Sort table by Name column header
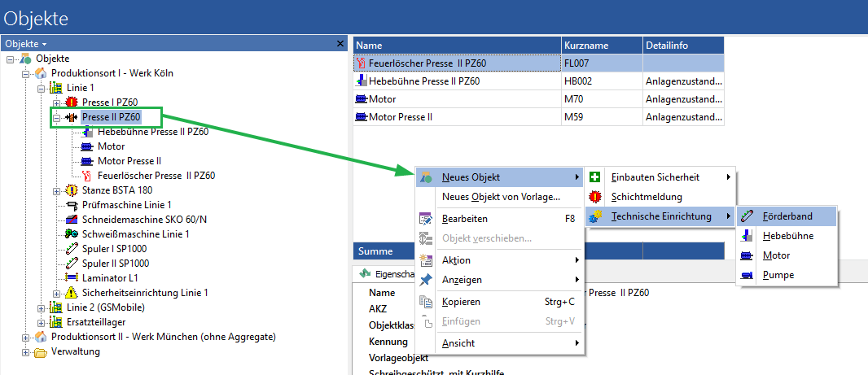 pyautogui.click(x=458, y=46)
